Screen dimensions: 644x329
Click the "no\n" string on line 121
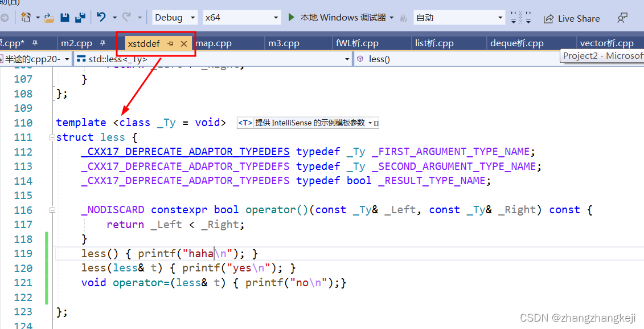[309, 282]
